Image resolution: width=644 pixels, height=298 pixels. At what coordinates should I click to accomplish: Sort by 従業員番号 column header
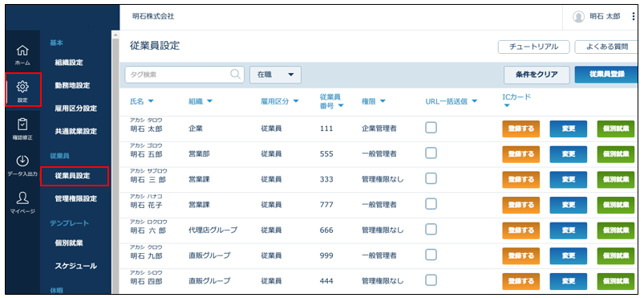(331, 101)
